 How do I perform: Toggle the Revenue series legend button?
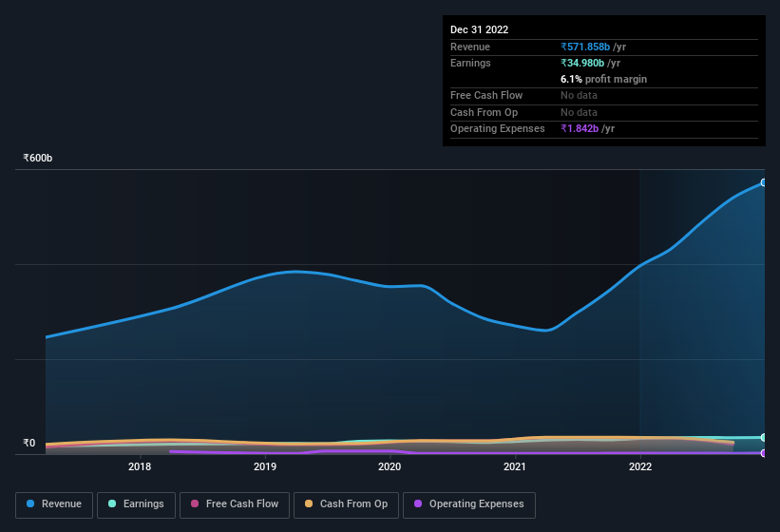pyautogui.click(x=54, y=505)
